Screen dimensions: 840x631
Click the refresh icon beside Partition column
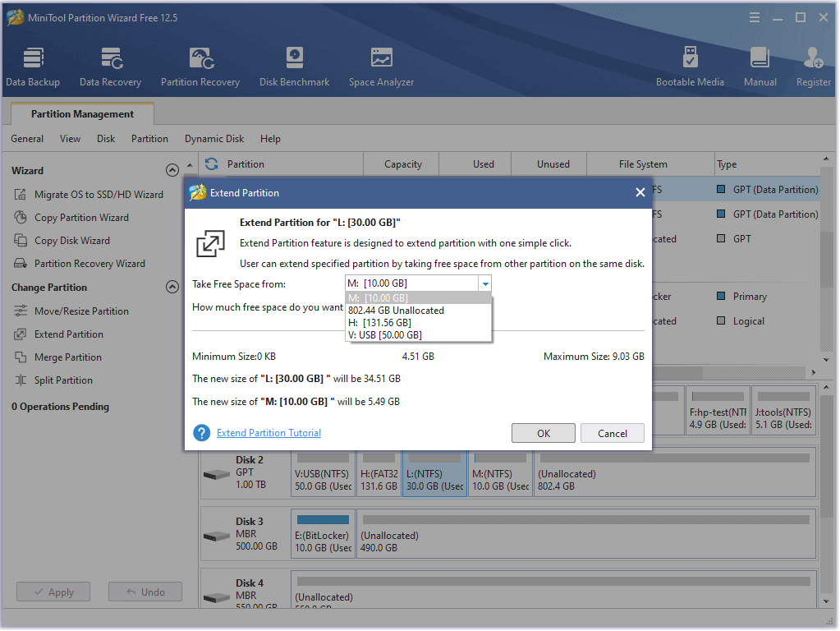pyautogui.click(x=212, y=164)
